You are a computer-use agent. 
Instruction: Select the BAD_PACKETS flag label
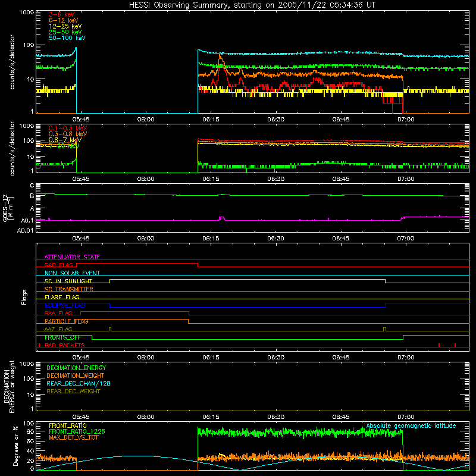[x=65, y=345]
